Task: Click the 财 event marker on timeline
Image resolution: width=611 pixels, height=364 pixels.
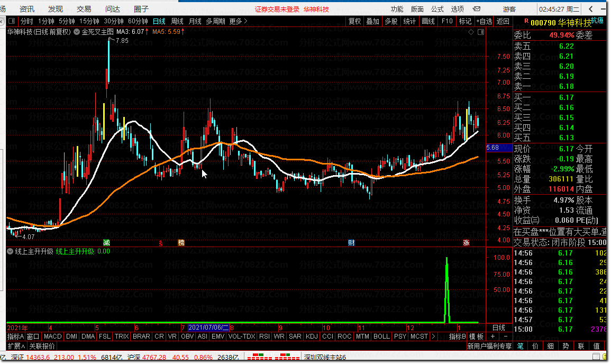Action: [351, 243]
